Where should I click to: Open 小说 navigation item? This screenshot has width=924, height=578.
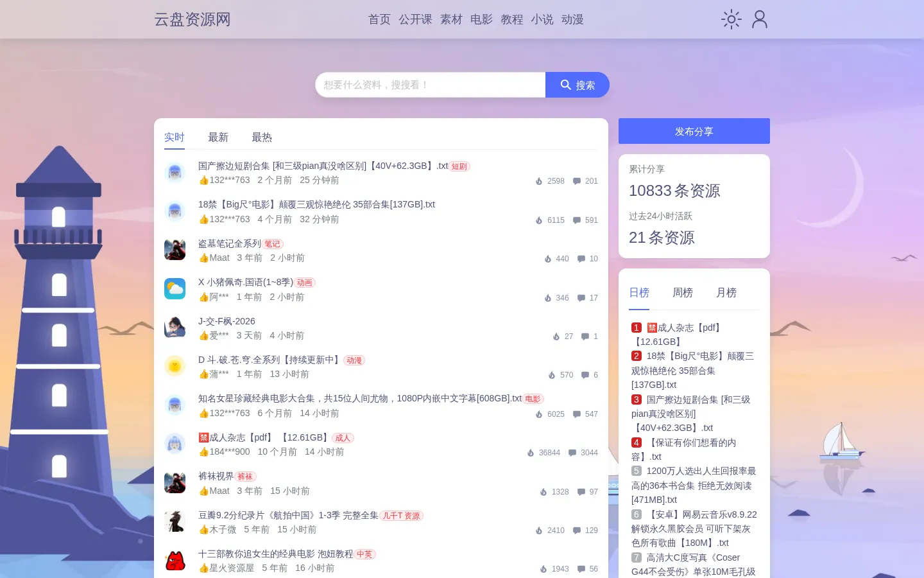(542, 19)
